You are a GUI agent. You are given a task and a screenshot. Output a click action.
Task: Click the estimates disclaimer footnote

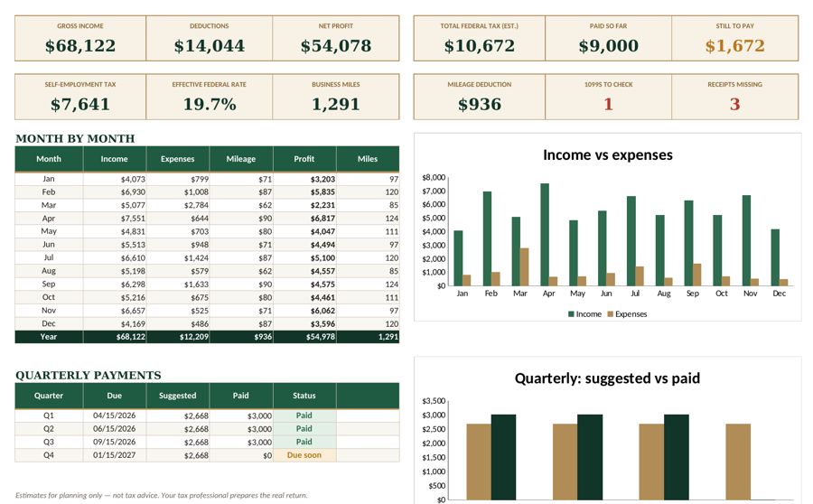point(162,495)
